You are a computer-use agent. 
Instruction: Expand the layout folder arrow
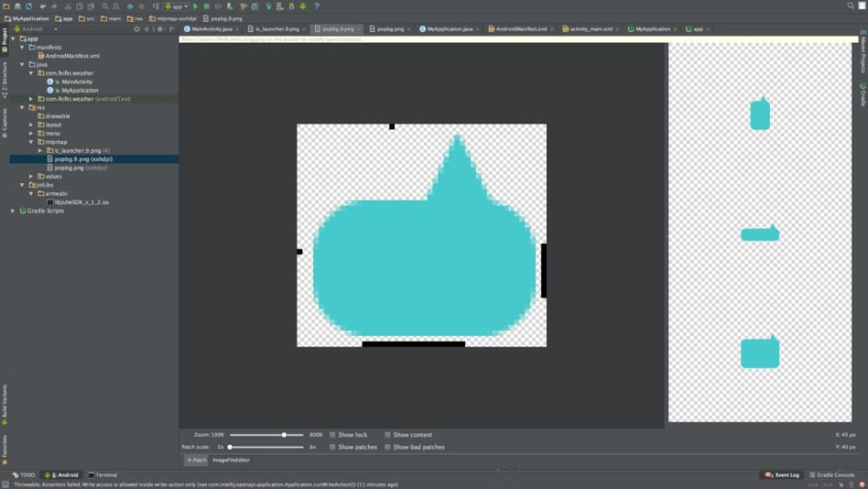[31, 124]
